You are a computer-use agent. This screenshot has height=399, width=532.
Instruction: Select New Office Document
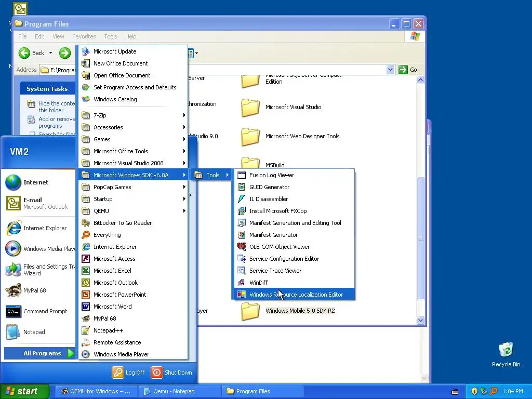(133, 63)
